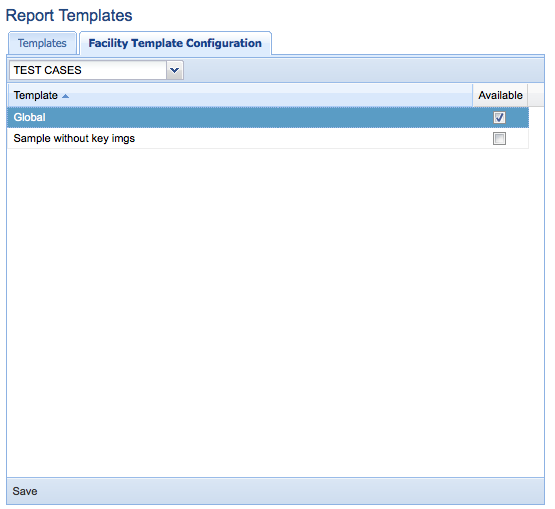Image resolution: width=555 pixels, height=509 pixels.
Task: Select the Facility Template Configuration tab
Action: tap(175, 43)
